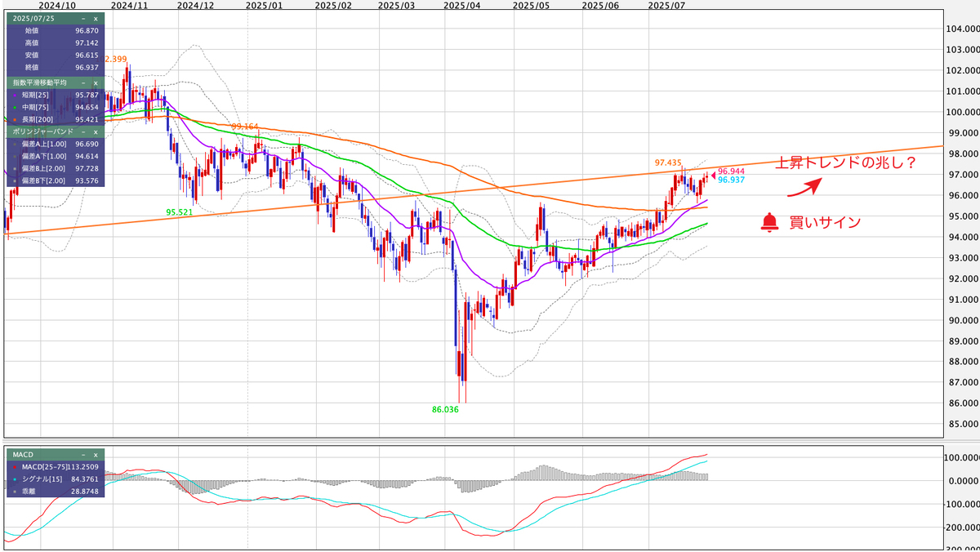Click the purple 短期[25] color dot
Image resolution: width=980 pixels, height=552 pixels.
16,95
